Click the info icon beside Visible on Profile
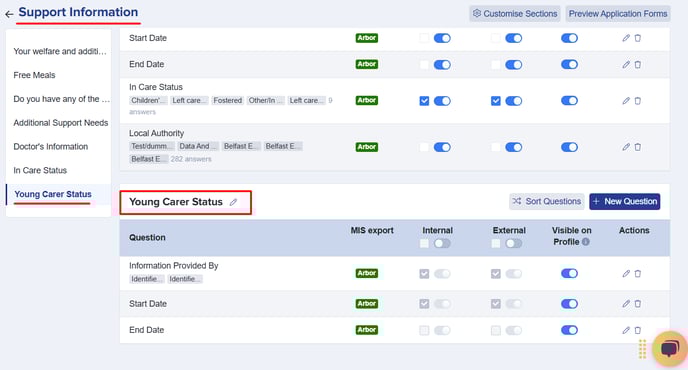 [x=585, y=242]
